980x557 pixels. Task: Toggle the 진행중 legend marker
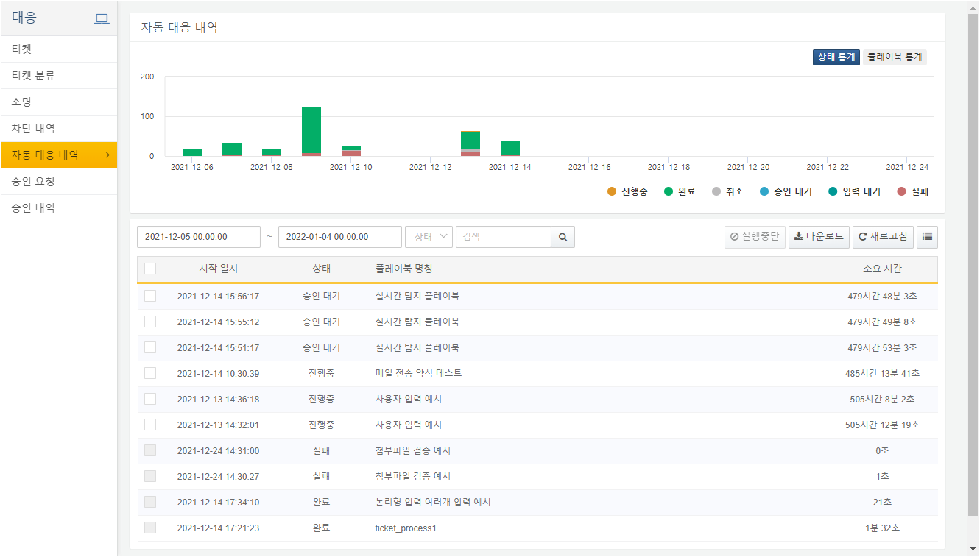pos(612,191)
